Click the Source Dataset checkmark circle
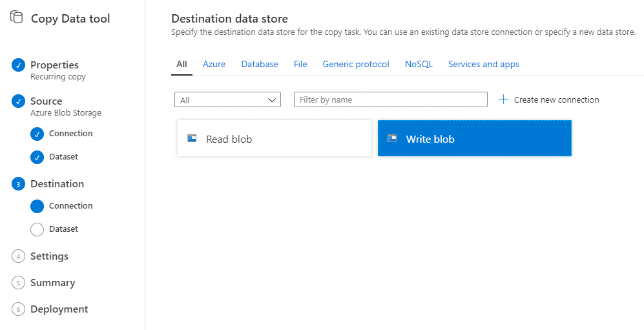 (x=37, y=157)
